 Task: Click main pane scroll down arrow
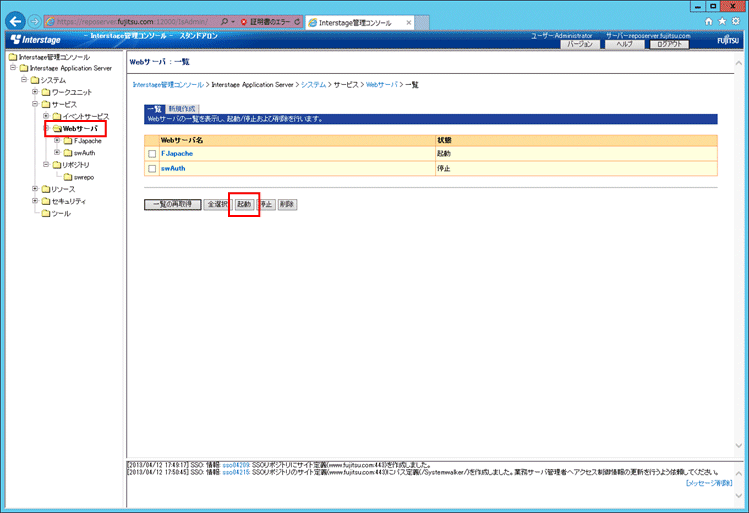[x=739, y=446]
